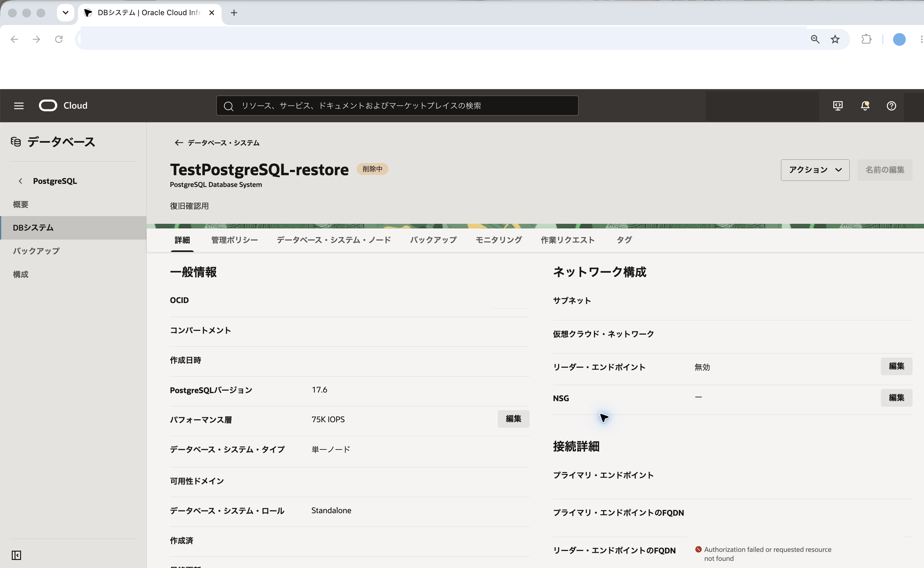Open the help question mark icon
Image resolution: width=924 pixels, height=568 pixels.
891,106
